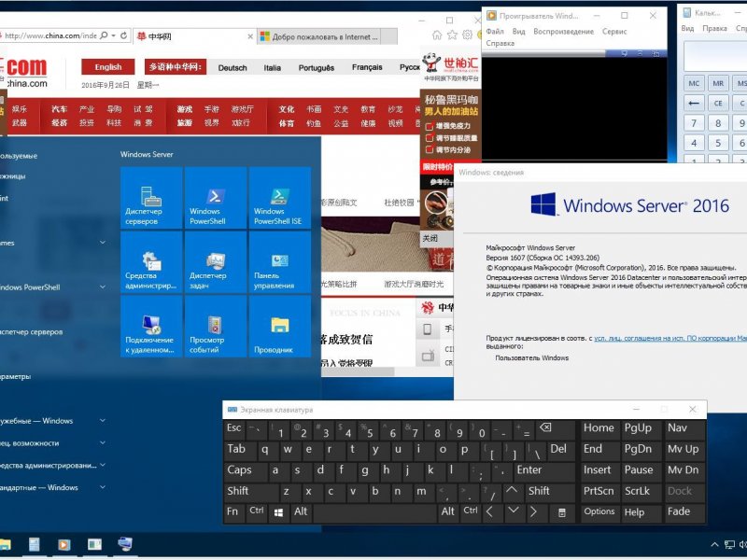Launch the Windows PowerShell tile
The width and height of the screenshot is (747, 560).
216,198
